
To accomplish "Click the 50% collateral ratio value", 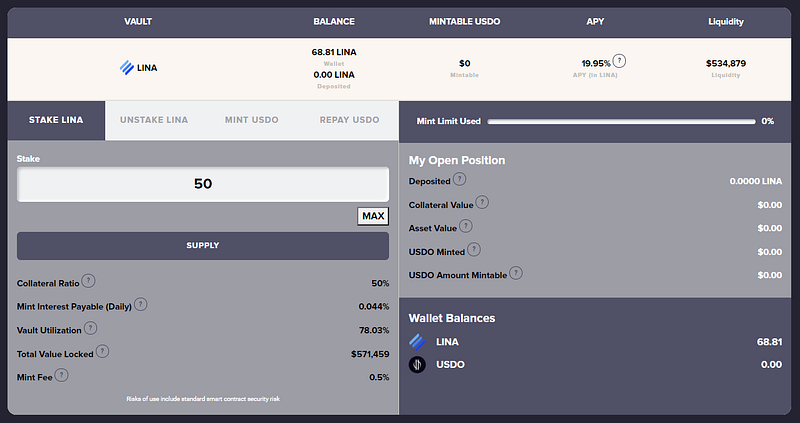I will pyautogui.click(x=380, y=283).
